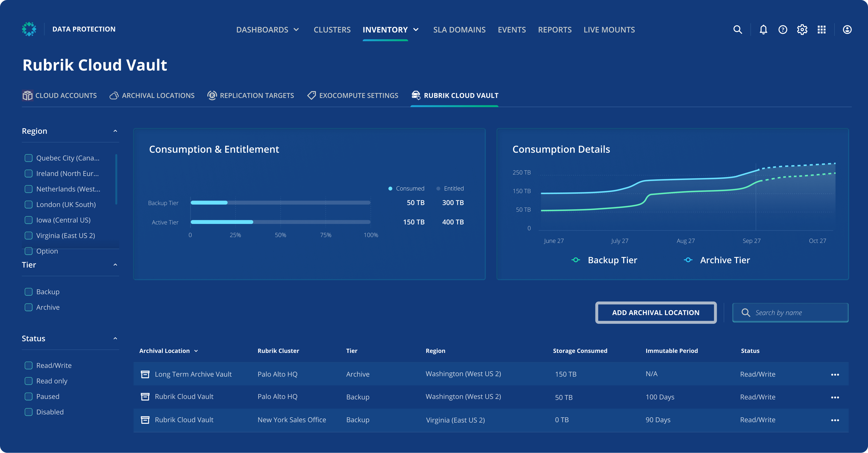Open more options for Long Term Archive Vault
868x453 pixels.
pyautogui.click(x=835, y=375)
